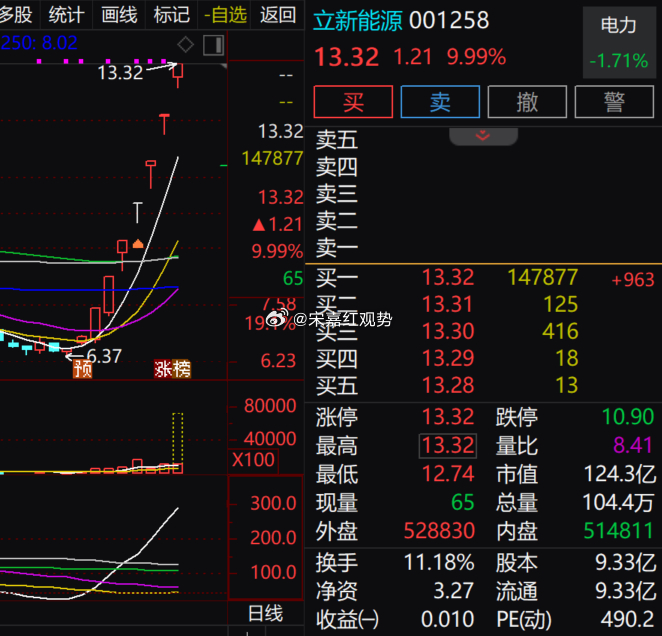
Task: Click the 市值 value 124.3亿
Action: [620, 474]
